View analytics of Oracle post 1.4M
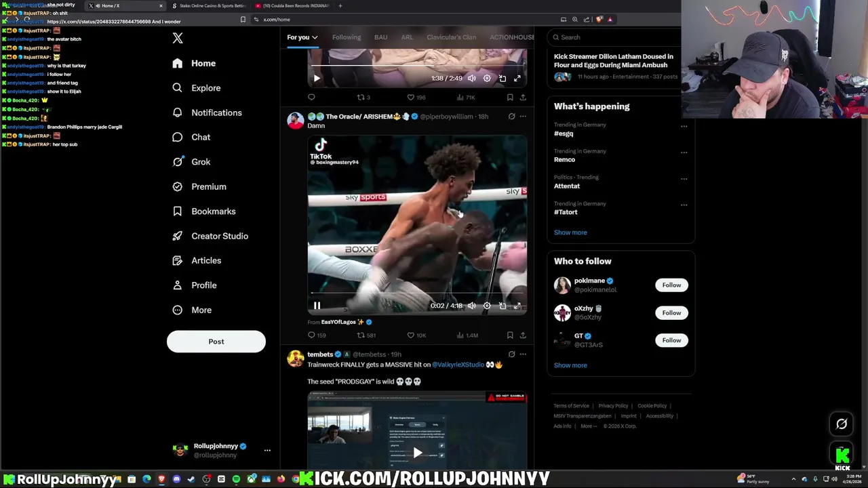 coord(467,335)
